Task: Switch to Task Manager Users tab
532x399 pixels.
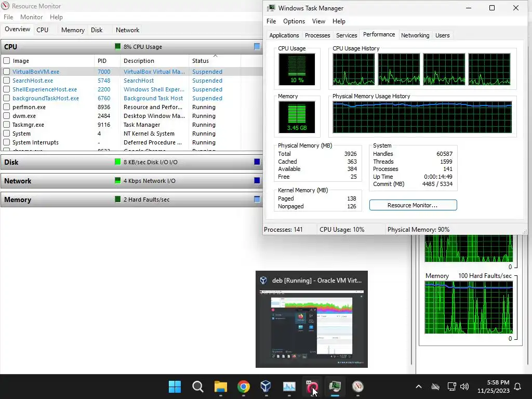Action: pyautogui.click(x=442, y=35)
